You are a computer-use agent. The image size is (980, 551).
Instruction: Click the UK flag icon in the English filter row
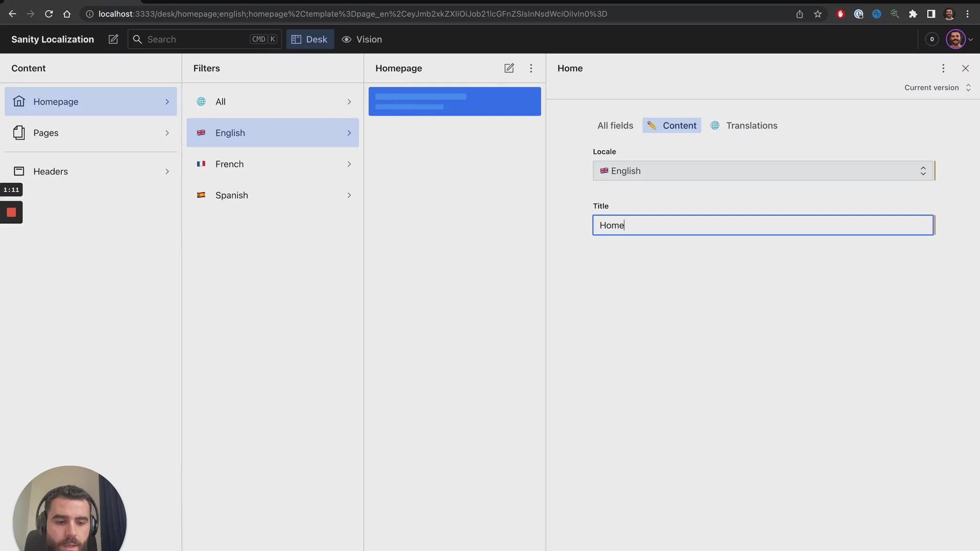(201, 132)
